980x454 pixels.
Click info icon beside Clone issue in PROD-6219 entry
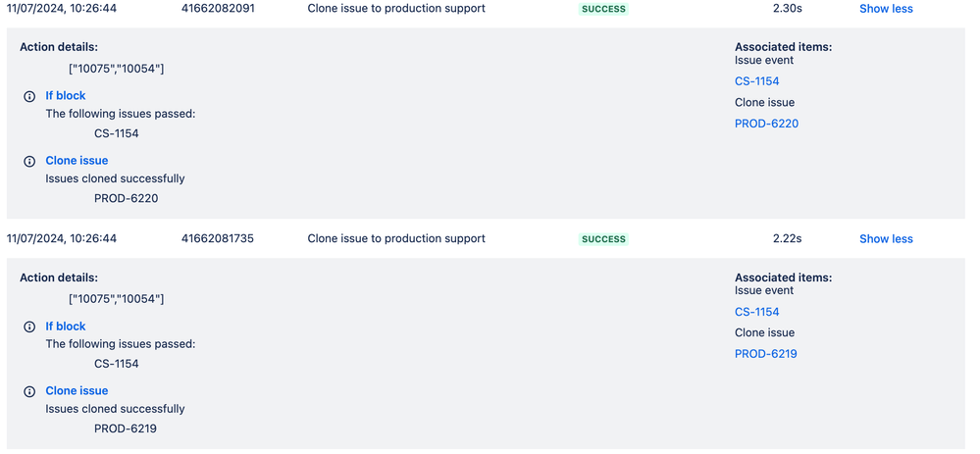[28, 391]
